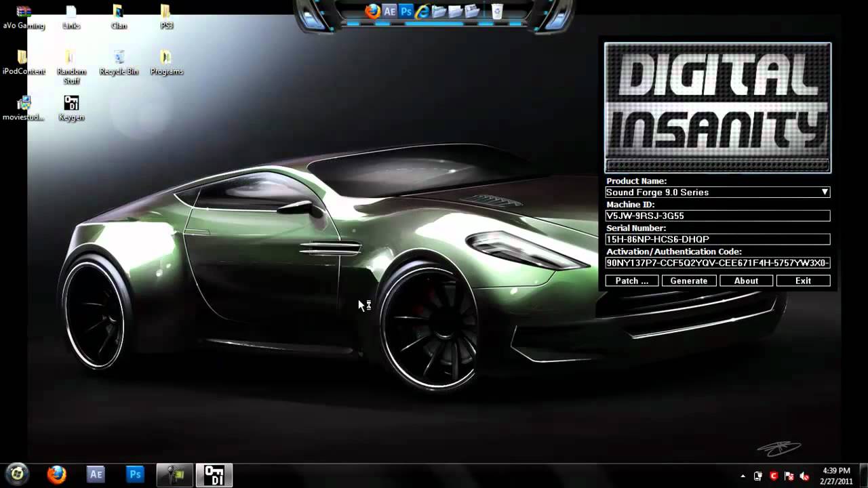The width and height of the screenshot is (868, 488).
Task: Launch After Effects from the top dock
Action: [389, 11]
